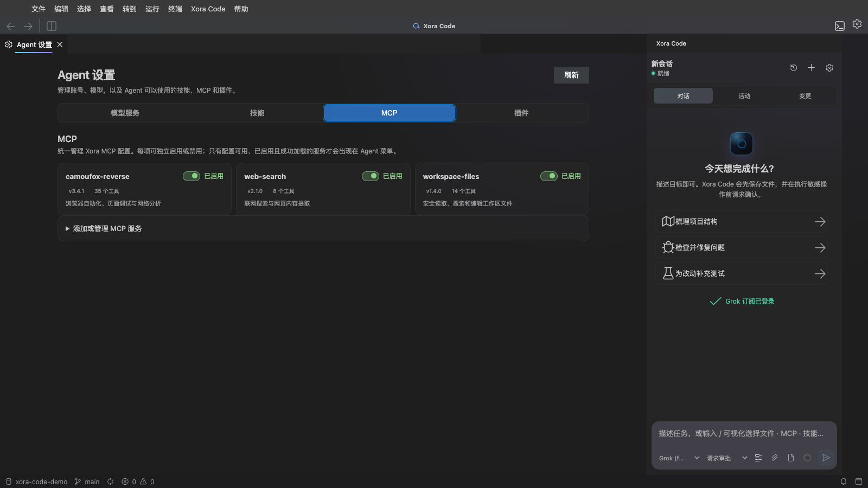Select the 对话 tab in chat panel

click(683, 96)
